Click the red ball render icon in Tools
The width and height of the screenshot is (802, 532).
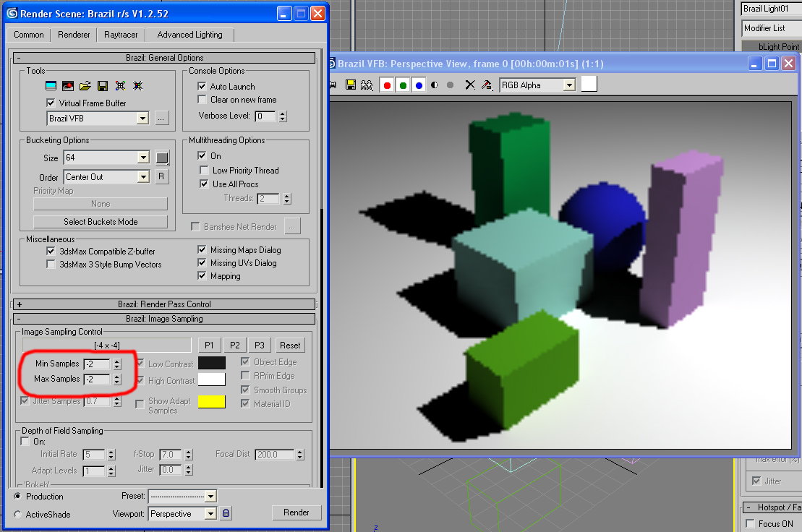(x=67, y=86)
